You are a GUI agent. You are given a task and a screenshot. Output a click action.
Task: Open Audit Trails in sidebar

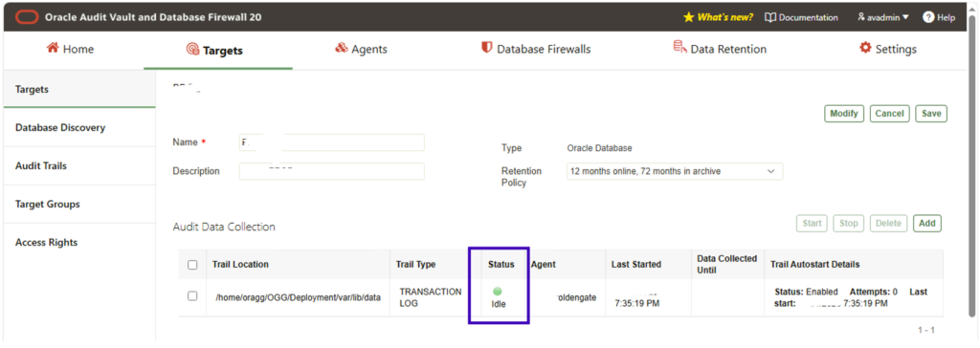(79, 165)
